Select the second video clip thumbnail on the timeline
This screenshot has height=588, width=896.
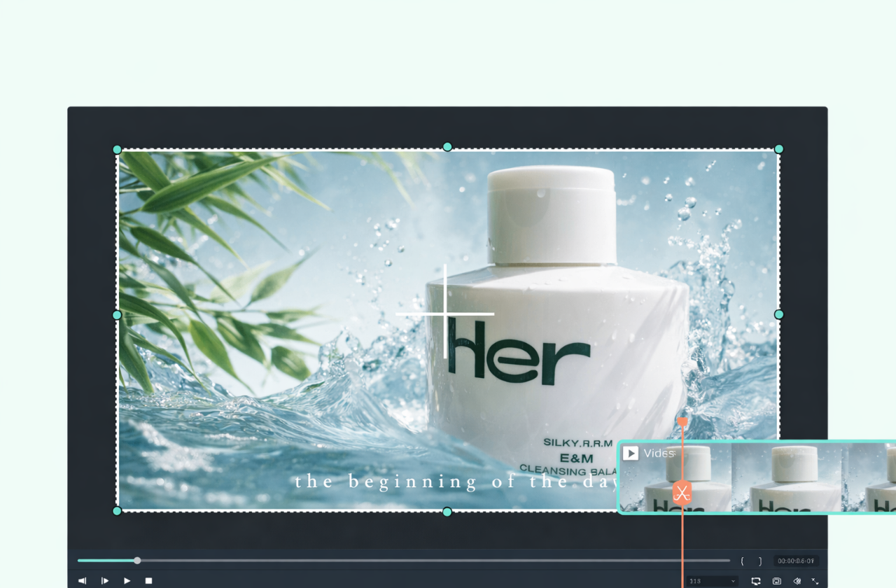tap(786, 478)
